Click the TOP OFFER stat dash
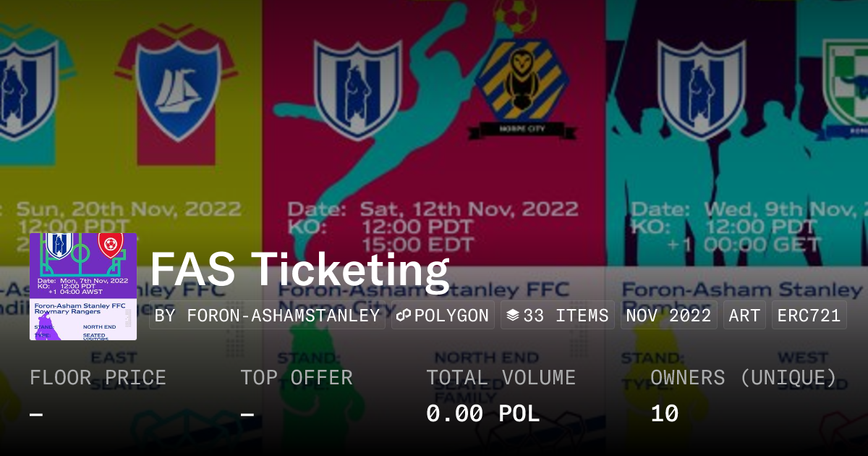The width and height of the screenshot is (868, 456). (247, 413)
